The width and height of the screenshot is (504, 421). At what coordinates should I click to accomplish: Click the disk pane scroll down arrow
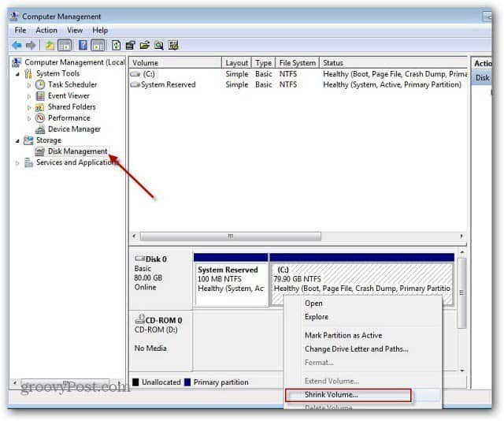pyautogui.click(x=462, y=371)
